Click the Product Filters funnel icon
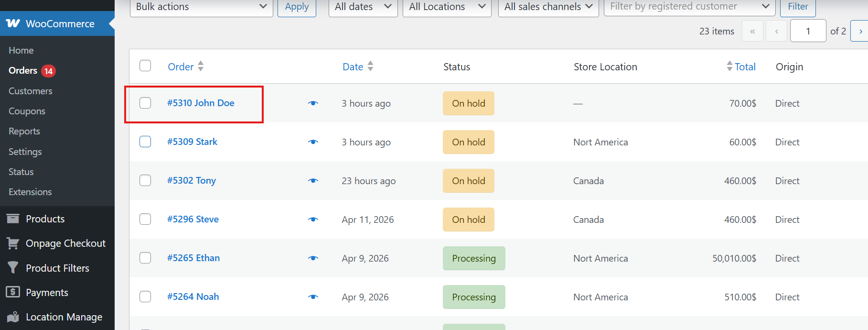The width and height of the screenshot is (868, 330). click(x=13, y=268)
